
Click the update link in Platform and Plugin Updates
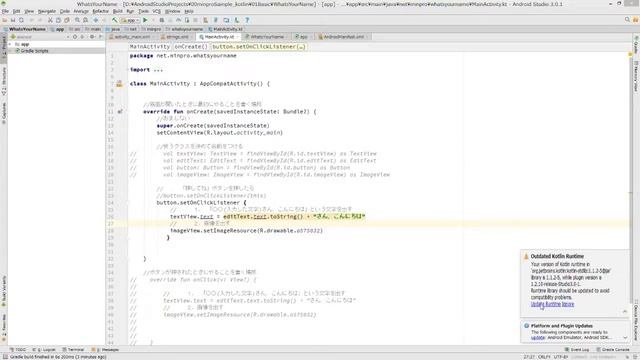tap(538, 338)
